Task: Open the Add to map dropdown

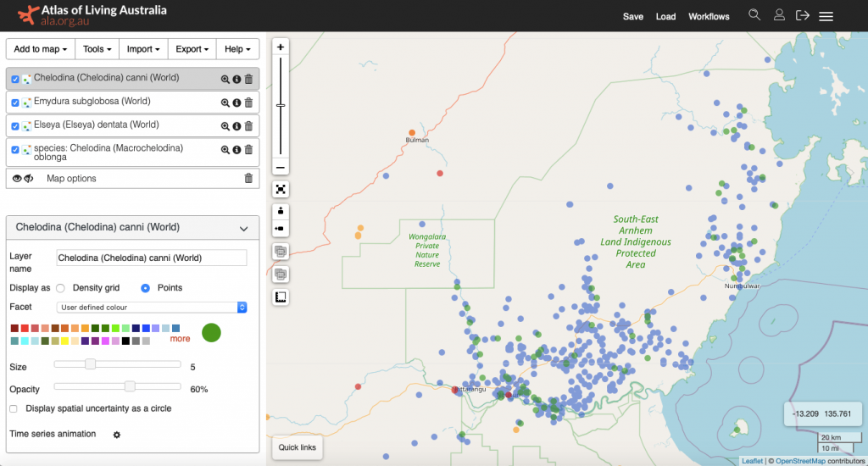Action: pyautogui.click(x=41, y=49)
